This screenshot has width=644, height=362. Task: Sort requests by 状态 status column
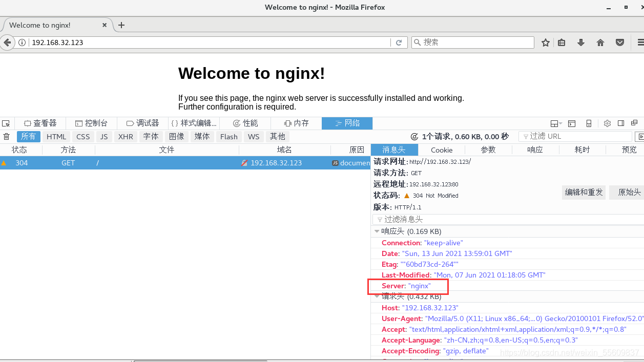[21, 150]
